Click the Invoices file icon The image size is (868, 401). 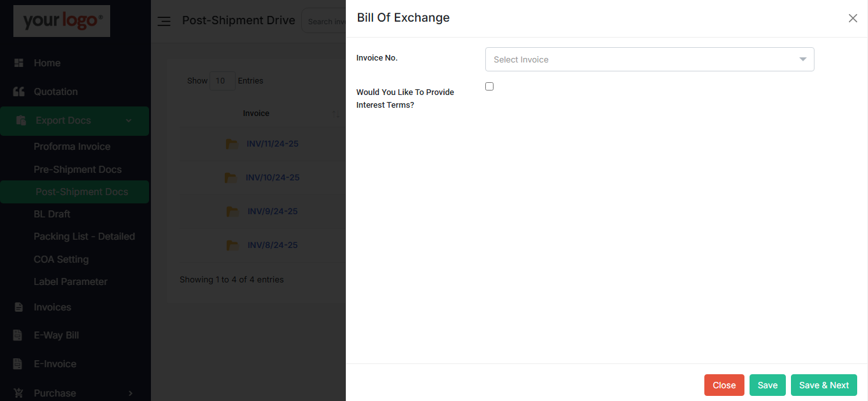(x=18, y=307)
